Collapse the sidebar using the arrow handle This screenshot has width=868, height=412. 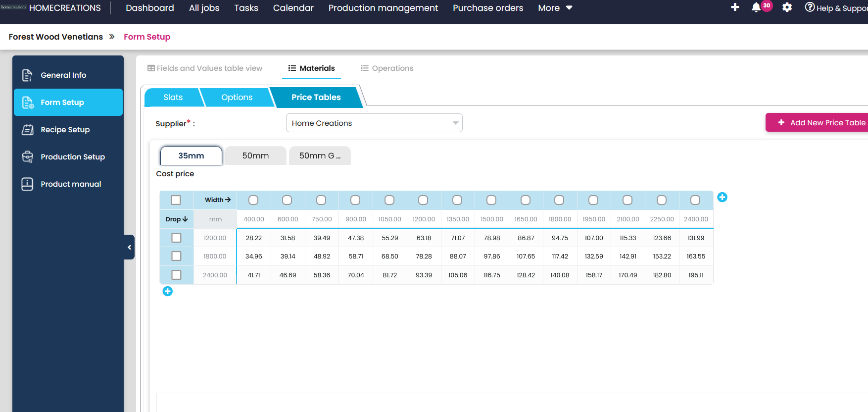[x=129, y=247]
